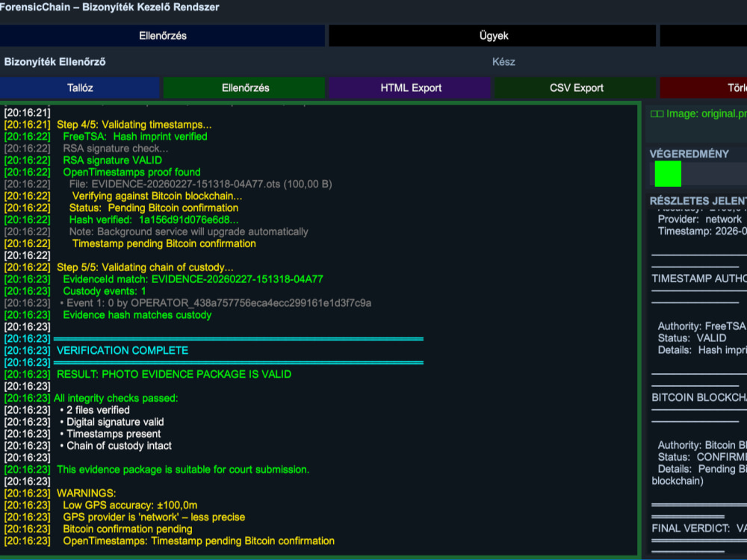
Task: Click the 'TIMESTAMP AUTHORITY' section heading
Action: [699, 279]
